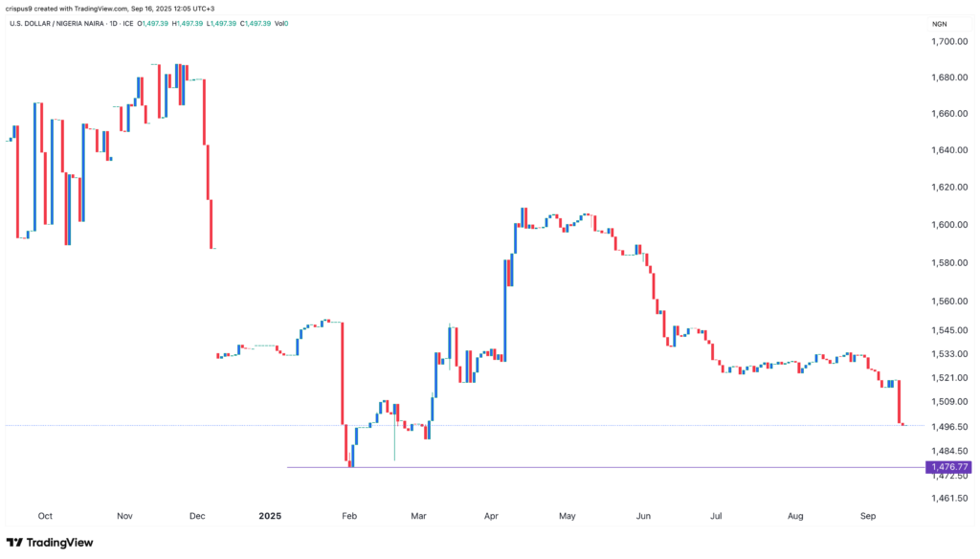Click the 1,461.50 price axis label
Viewport: 980px width, 559px height.
pyautogui.click(x=947, y=499)
